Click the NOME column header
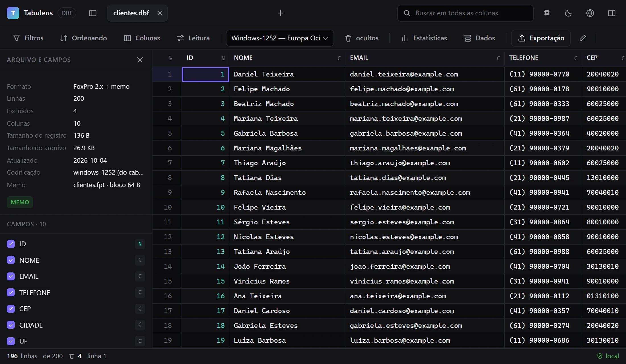 click(287, 58)
